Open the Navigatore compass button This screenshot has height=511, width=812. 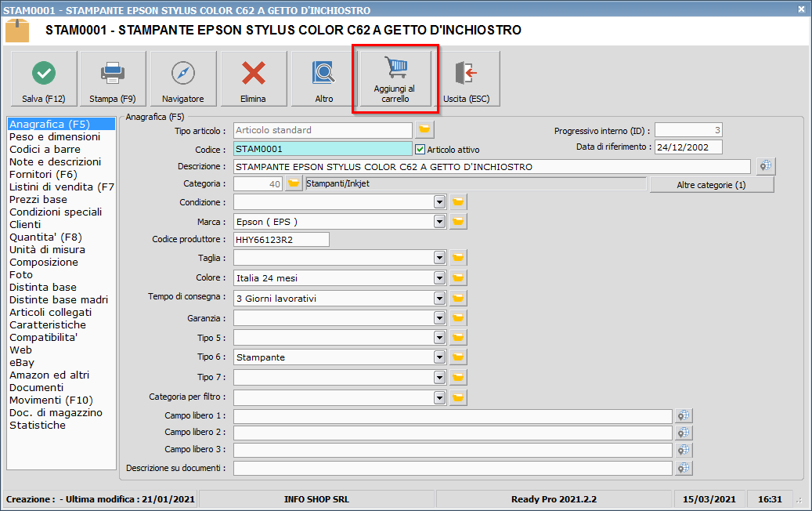pos(182,79)
